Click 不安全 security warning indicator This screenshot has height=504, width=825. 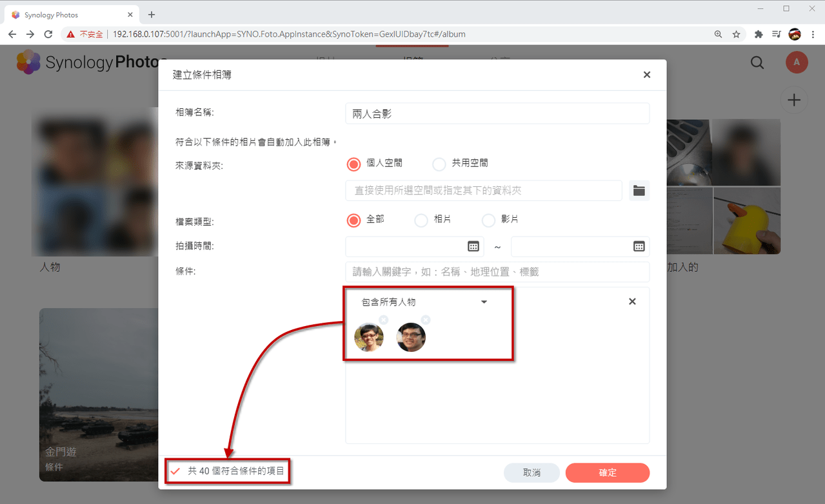coord(84,34)
